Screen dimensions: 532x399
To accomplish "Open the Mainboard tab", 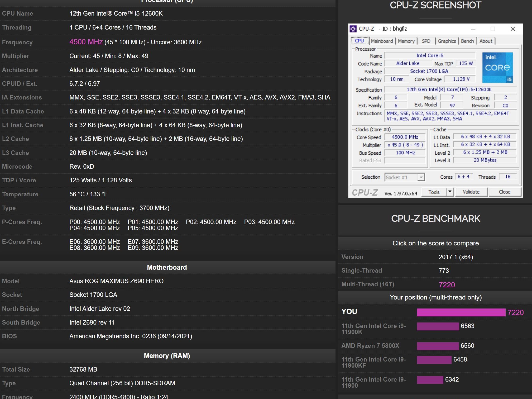I will (382, 41).
